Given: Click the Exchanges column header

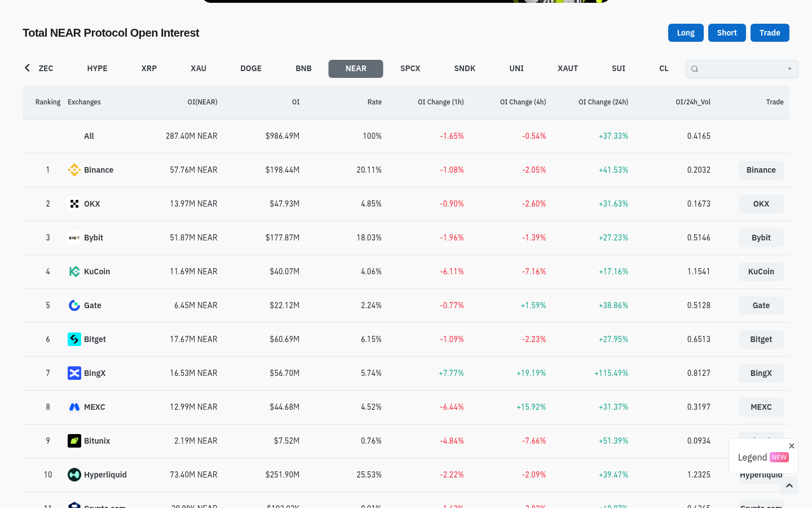Looking at the screenshot, I should click(x=84, y=102).
